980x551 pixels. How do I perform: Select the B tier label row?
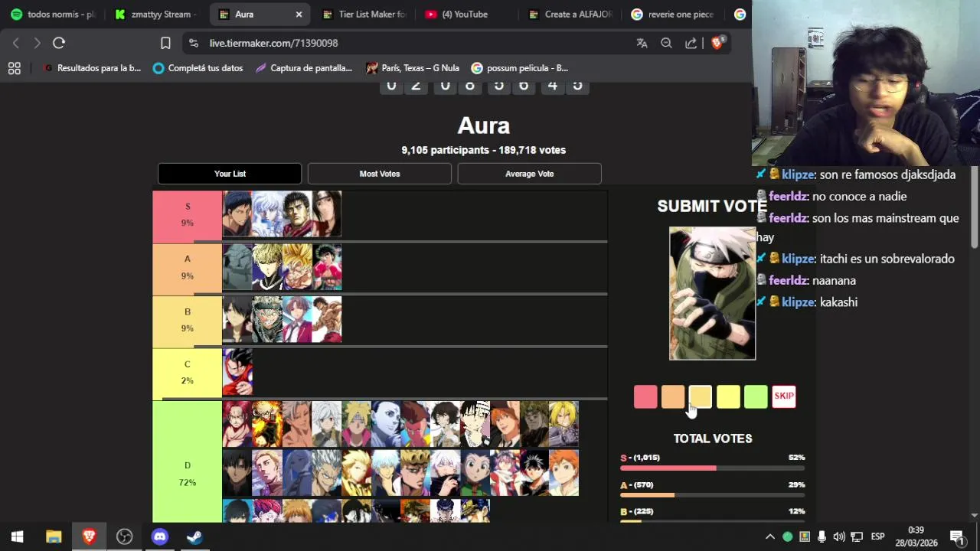point(187,321)
